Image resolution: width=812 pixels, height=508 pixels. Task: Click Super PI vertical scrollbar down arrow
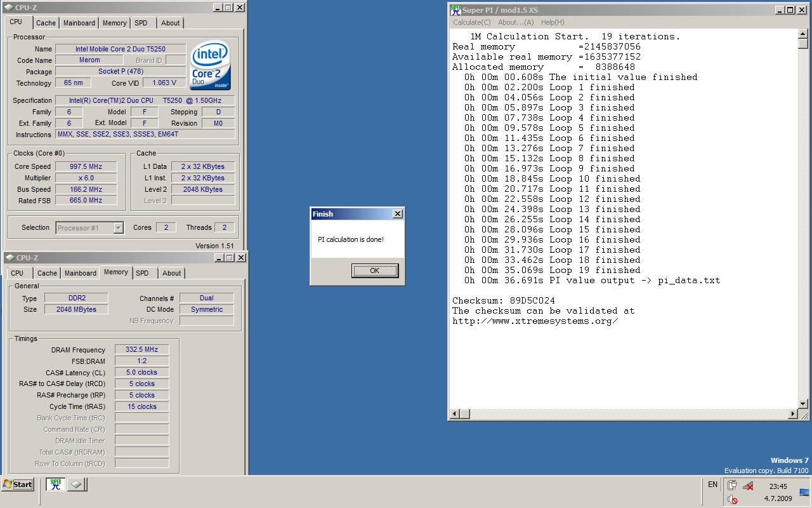click(x=802, y=403)
